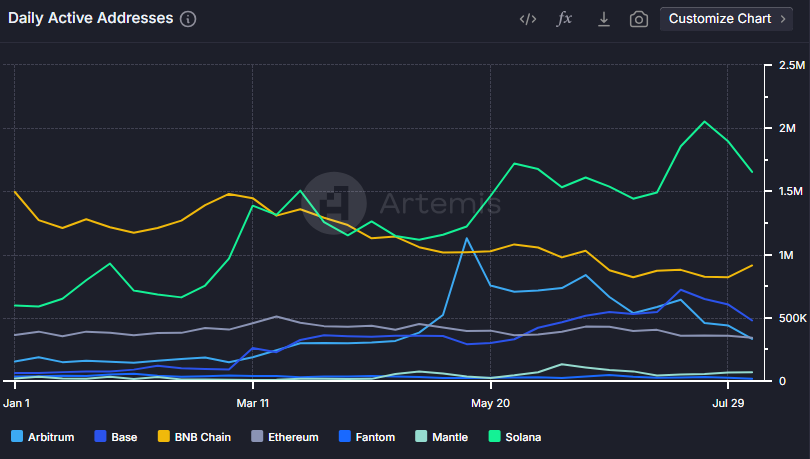Viewport: 810px width, 459px height.
Task: Select the May 20 x-axis label
Action: (x=489, y=403)
